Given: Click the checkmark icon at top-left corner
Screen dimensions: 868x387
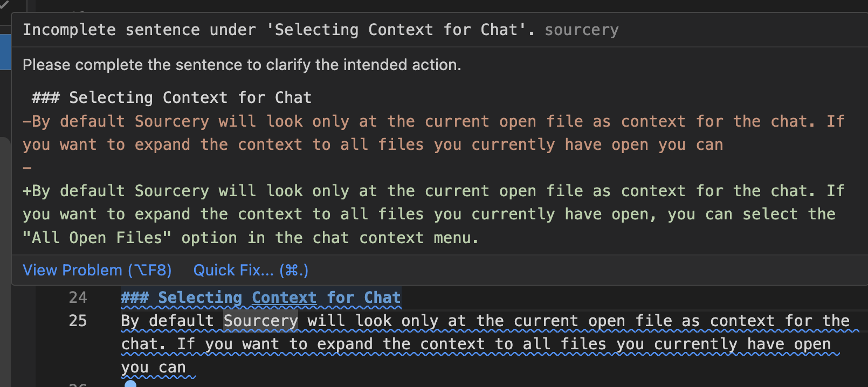Looking at the screenshot, I should [4, 4].
